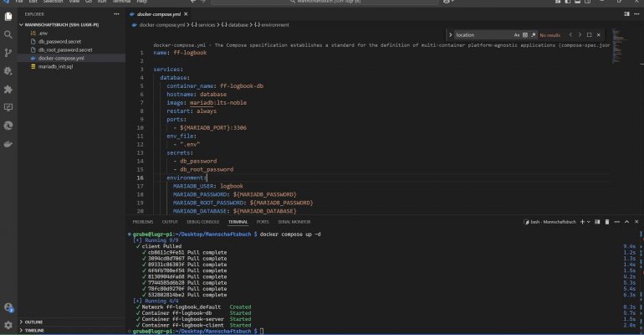Switch to the DEBUG CONSOLE tab

[x=203, y=222]
